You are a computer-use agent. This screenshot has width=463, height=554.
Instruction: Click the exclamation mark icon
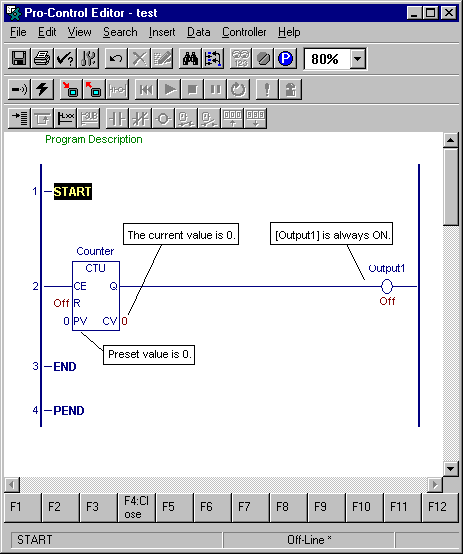(x=267, y=89)
